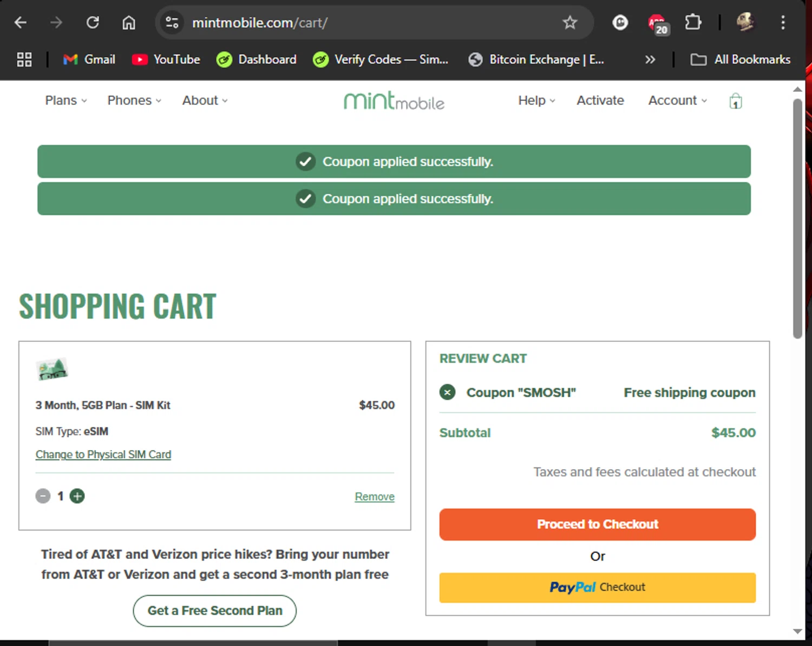The height and width of the screenshot is (646, 812).
Task: Show hidden bookmarks with double chevron
Action: point(650,60)
